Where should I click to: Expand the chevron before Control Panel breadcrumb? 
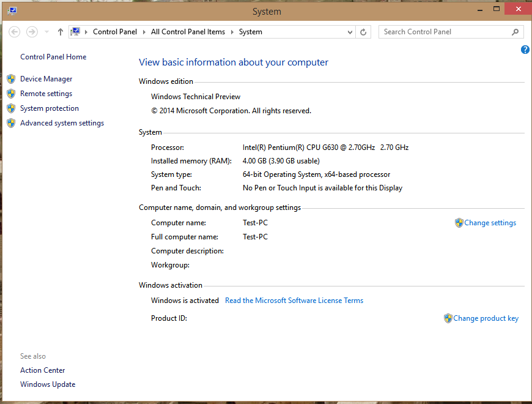[x=86, y=32]
